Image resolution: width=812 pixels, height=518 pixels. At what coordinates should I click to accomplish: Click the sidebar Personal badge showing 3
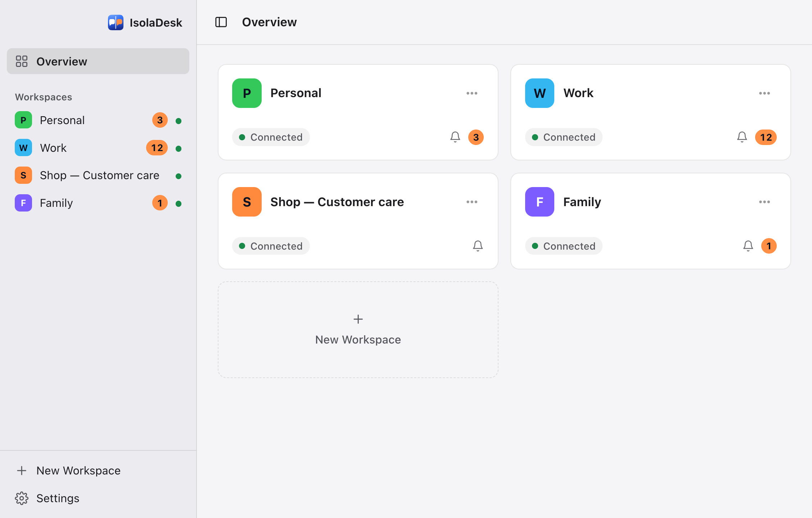(x=160, y=120)
